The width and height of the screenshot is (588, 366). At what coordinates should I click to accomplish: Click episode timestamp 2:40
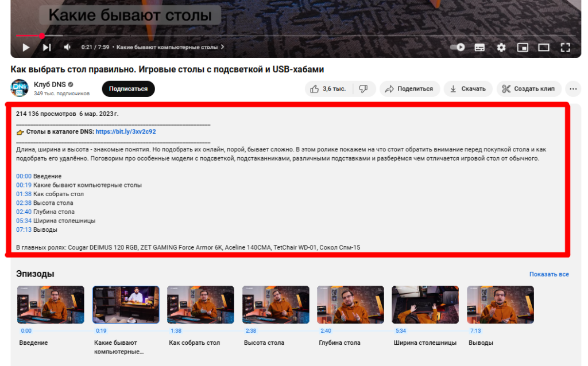click(326, 331)
